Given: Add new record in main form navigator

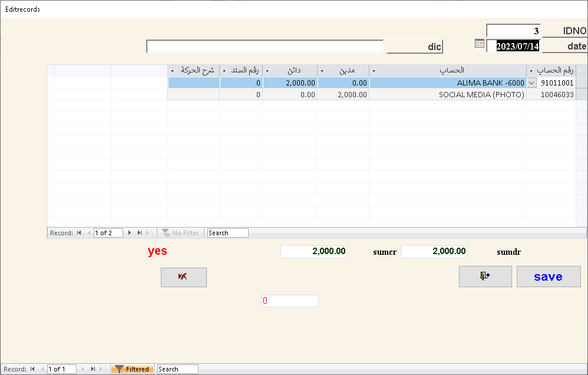Looking at the screenshot, I should 103,369.
